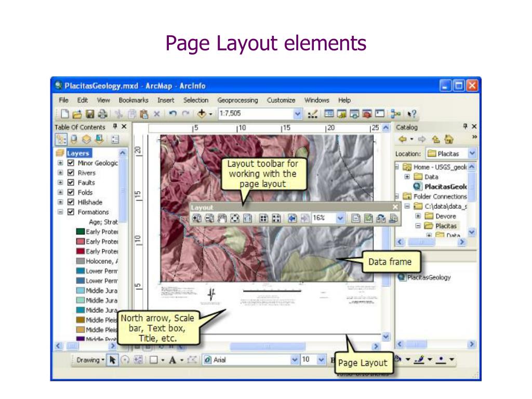Screen dimensions: 532x399
Task: Click the Table Of Contents auto-hide pin
Action: pyautogui.click(x=115, y=127)
